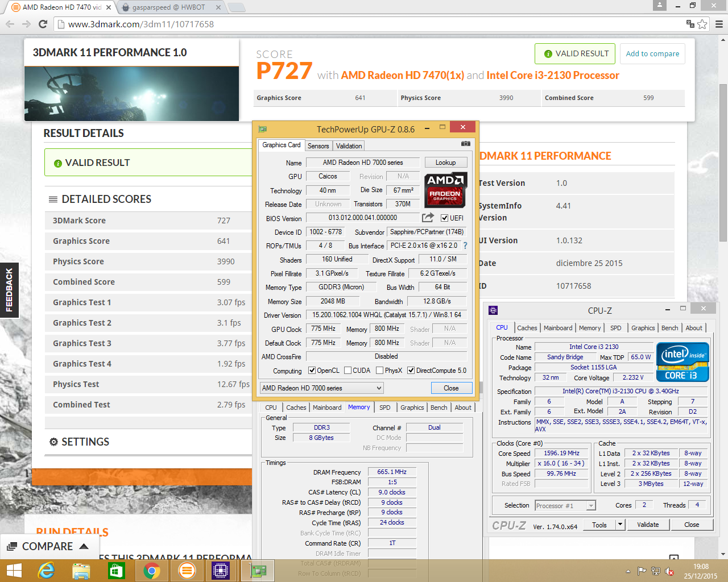Open Windows Store from taskbar

[116, 571]
